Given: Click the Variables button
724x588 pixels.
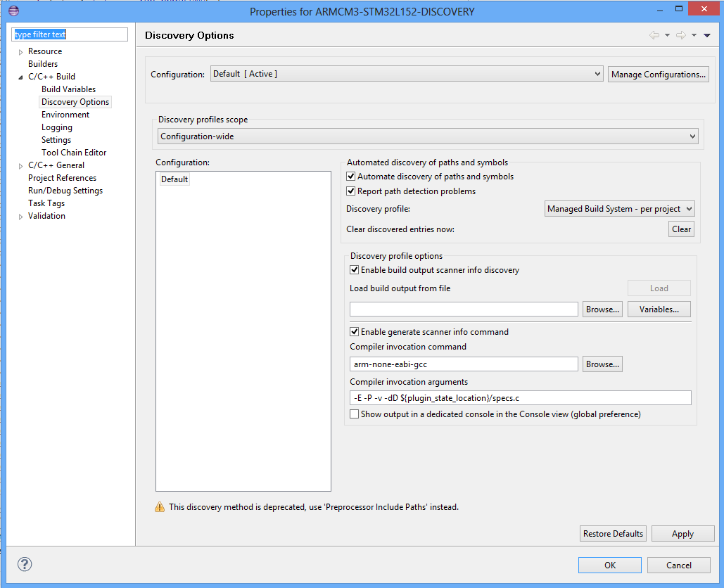Looking at the screenshot, I should click(659, 309).
